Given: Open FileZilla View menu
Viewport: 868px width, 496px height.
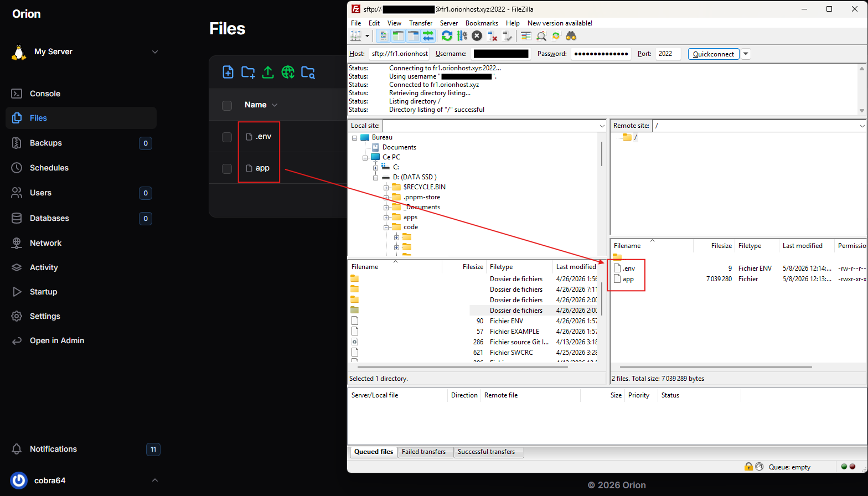Looking at the screenshot, I should point(395,23).
